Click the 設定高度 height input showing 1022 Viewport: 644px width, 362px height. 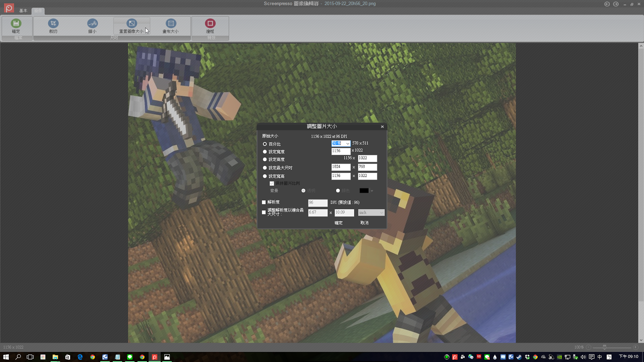pos(367,158)
